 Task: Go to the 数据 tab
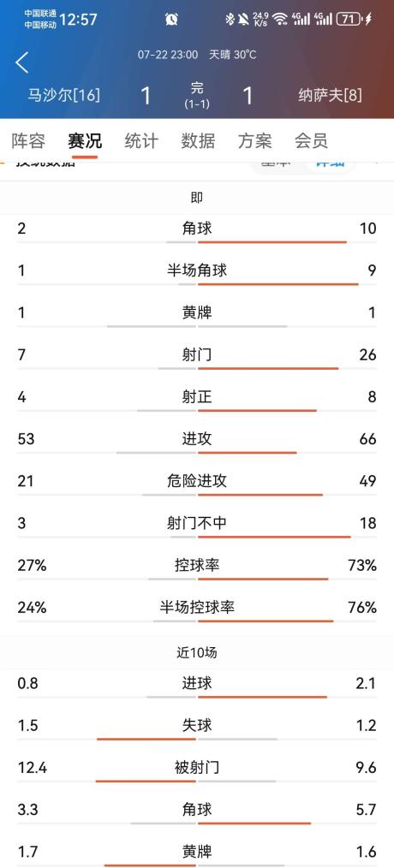(x=198, y=141)
